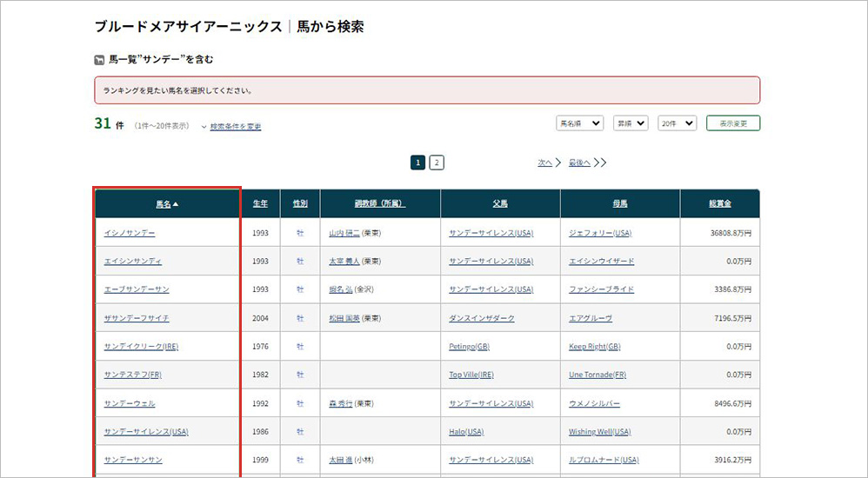Viewport: 868px width, 478px height.
Task: Click birth year 2004 cell
Action: (260, 318)
